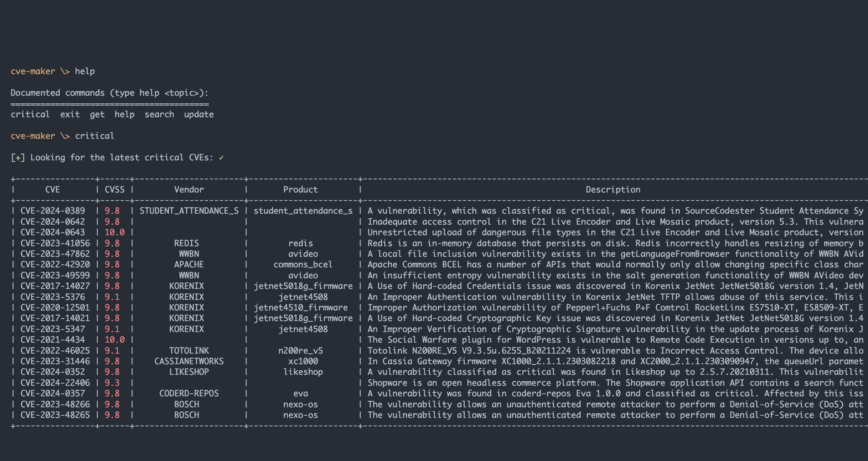The height and width of the screenshot is (461, 868).
Task: Click the 'commons_bcel' product cell
Action: [303, 264]
